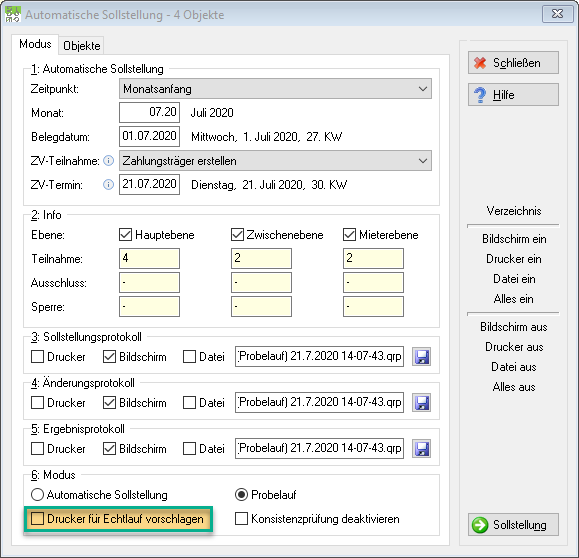Click the green arrow Sollstellung button
The width and height of the screenshot is (579, 558).
pyautogui.click(x=513, y=524)
